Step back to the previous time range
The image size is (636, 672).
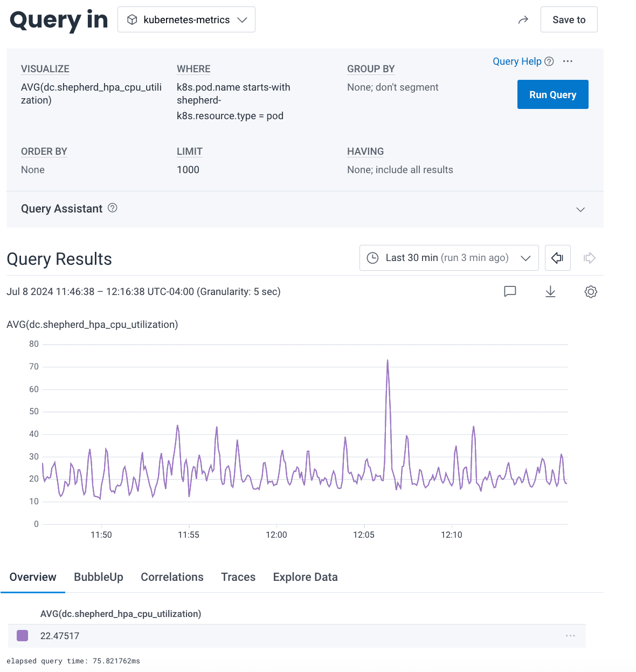tap(557, 258)
